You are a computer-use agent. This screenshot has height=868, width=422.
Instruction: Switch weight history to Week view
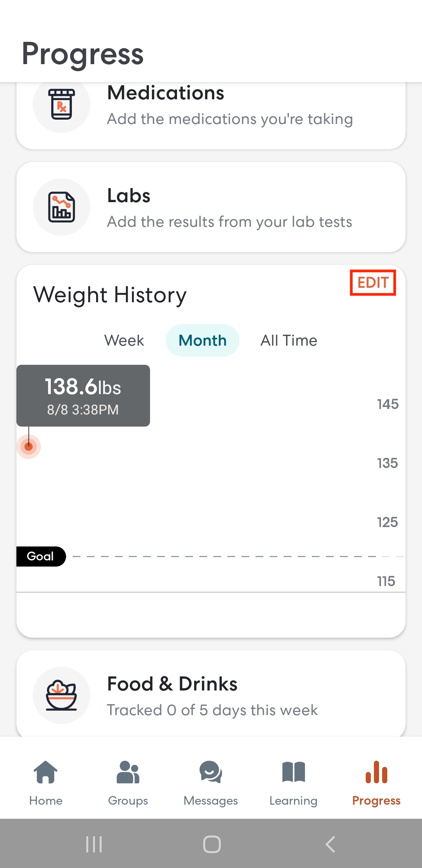pos(124,341)
